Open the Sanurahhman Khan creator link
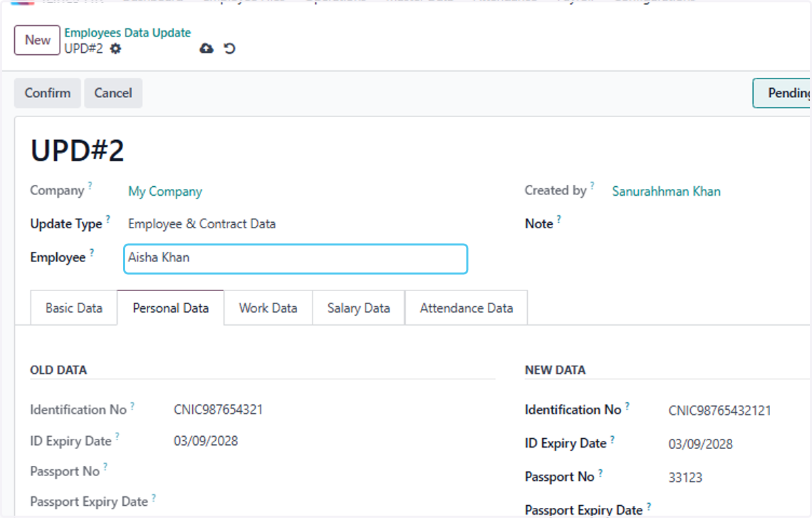This screenshot has height=518, width=812. coord(667,192)
